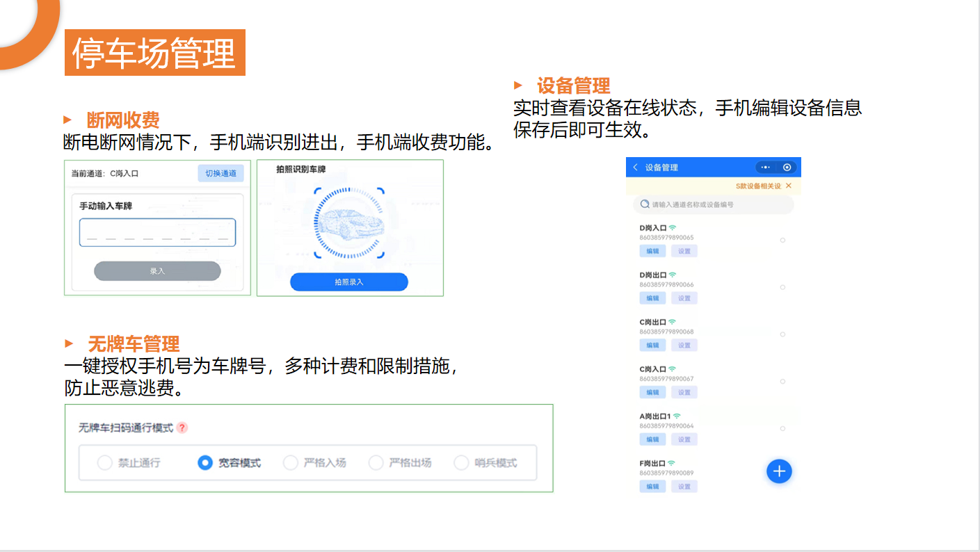Image resolution: width=980 pixels, height=552 pixels.
Task: Tap the blue plus floating add button
Action: coord(779,471)
